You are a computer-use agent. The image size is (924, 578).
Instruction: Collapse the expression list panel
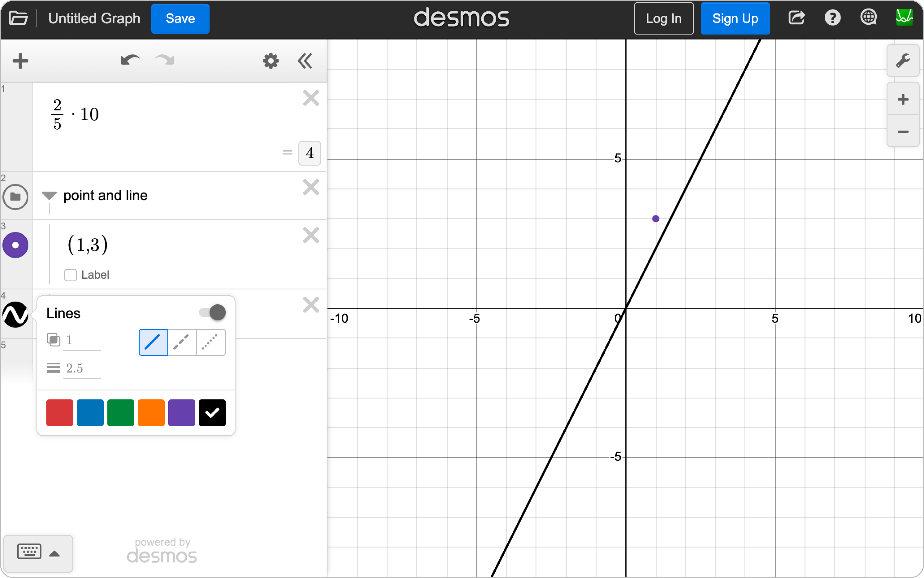(305, 61)
